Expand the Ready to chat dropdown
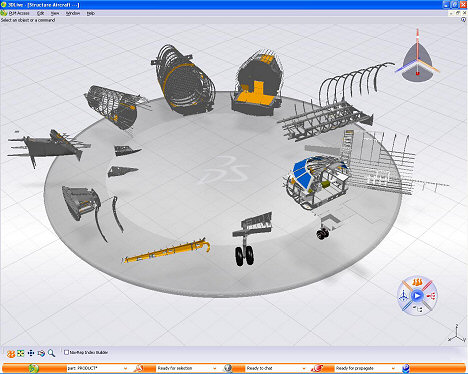 pyautogui.click(x=304, y=368)
